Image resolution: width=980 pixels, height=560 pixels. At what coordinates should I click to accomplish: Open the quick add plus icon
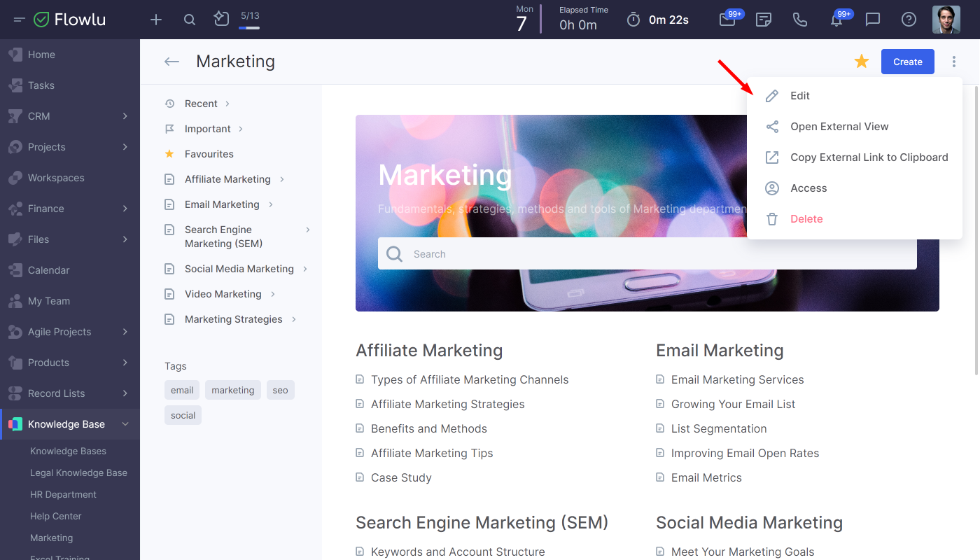pos(156,20)
